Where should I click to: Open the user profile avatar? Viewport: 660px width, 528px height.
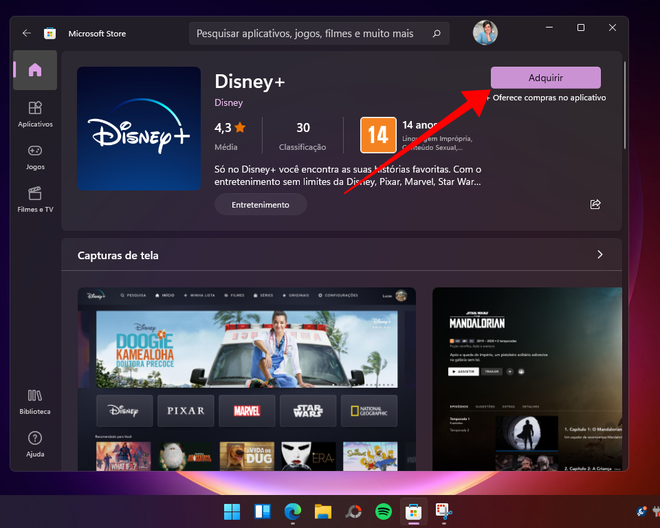pos(485,32)
